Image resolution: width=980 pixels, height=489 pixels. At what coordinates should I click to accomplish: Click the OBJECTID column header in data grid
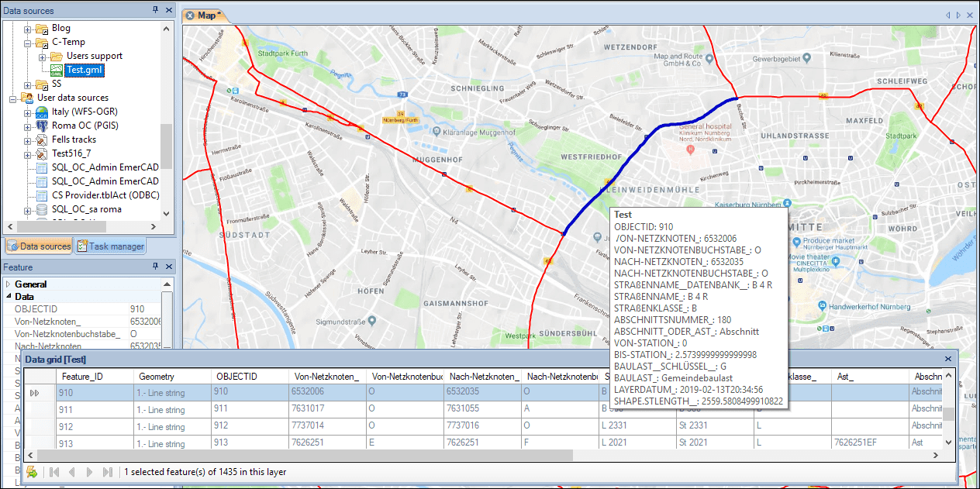coord(250,377)
